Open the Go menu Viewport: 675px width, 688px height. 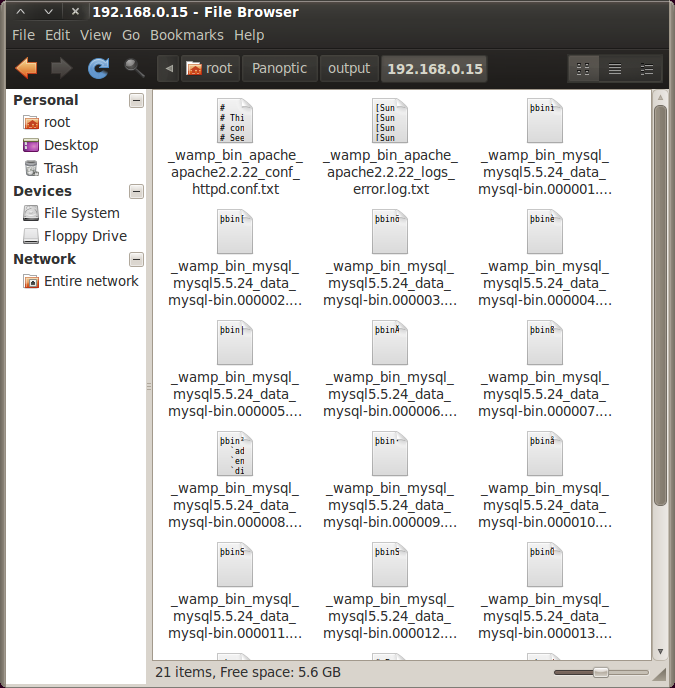[131, 35]
